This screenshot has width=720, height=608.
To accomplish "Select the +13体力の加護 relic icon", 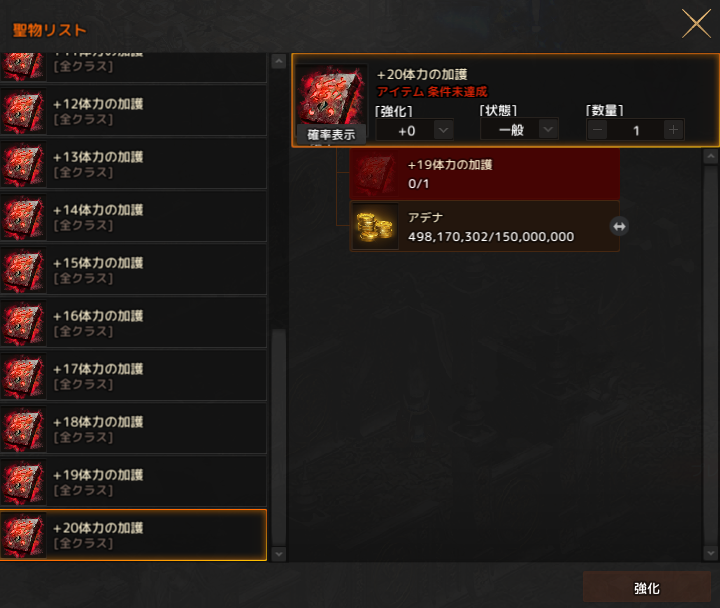I will pyautogui.click(x=23, y=164).
